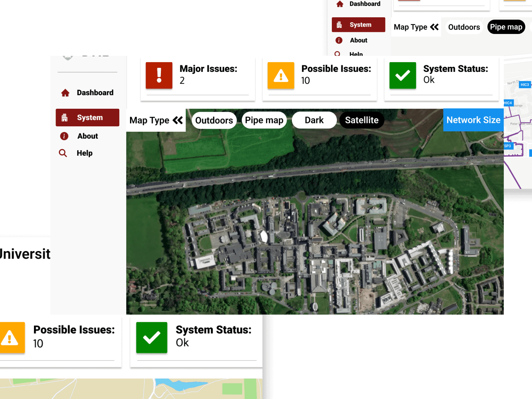
Task: Click the 'Map Type' label in main window
Action: [x=149, y=120]
